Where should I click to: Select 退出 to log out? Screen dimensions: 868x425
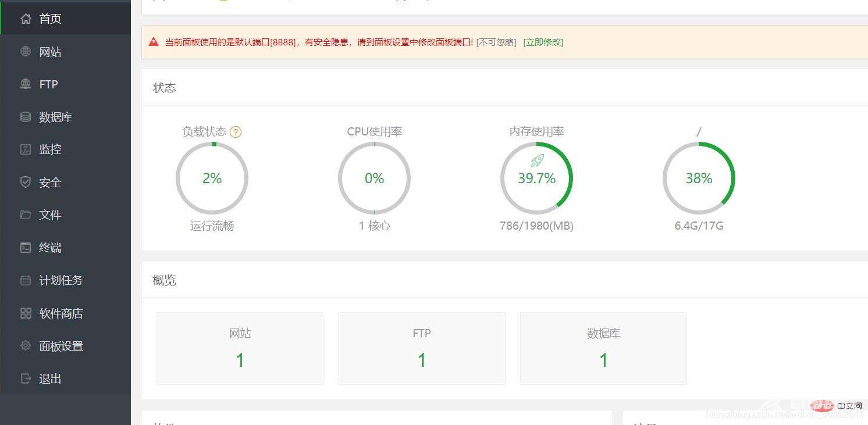[49, 378]
